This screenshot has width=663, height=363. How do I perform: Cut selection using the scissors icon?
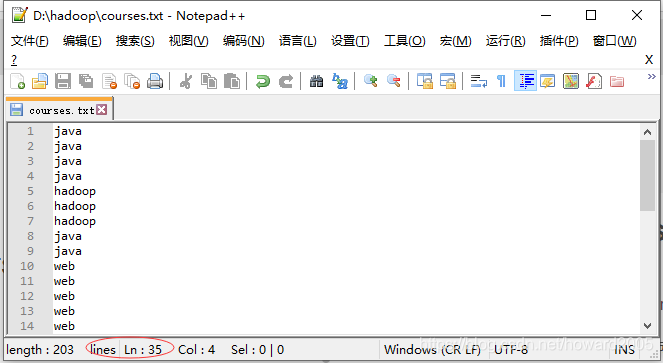(186, 81)
